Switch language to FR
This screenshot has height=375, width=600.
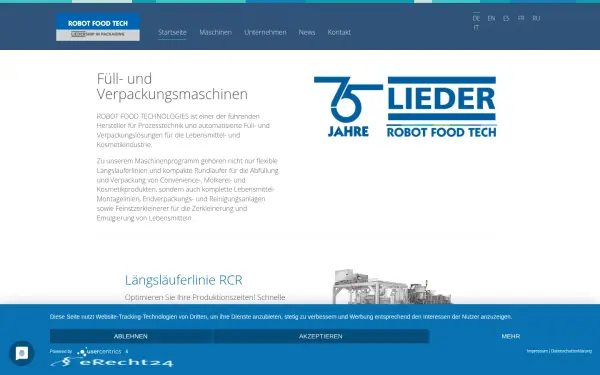tap(521, 18)
